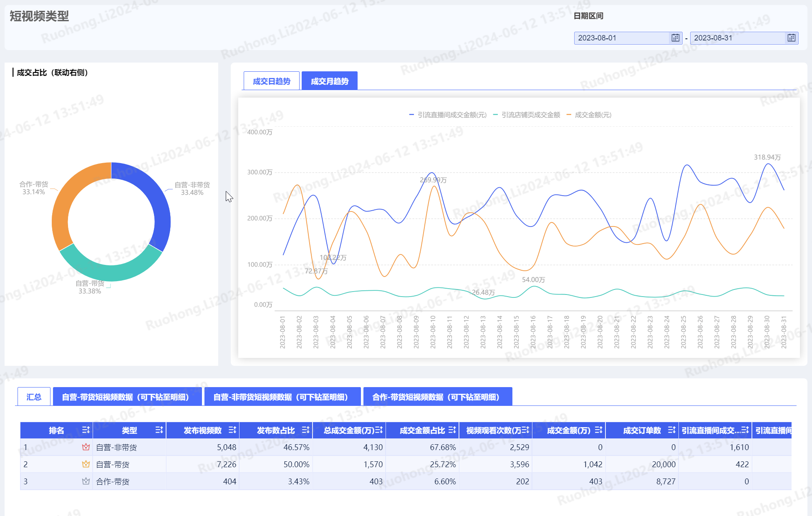The image size is (812, 516).
Task: Click sort icon in 类型 column header
Action: [159, 430]
